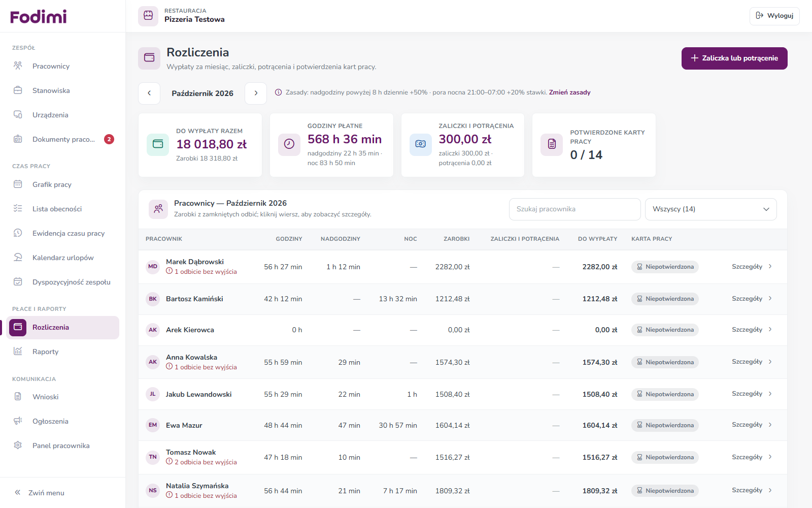Go to previous month with left chevron
This screenshot has height=508, width=812.
(x=149, y=93)
